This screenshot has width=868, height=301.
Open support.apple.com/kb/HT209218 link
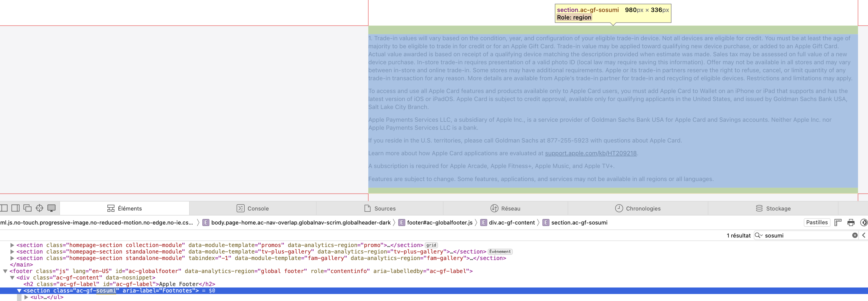(590, 153)
